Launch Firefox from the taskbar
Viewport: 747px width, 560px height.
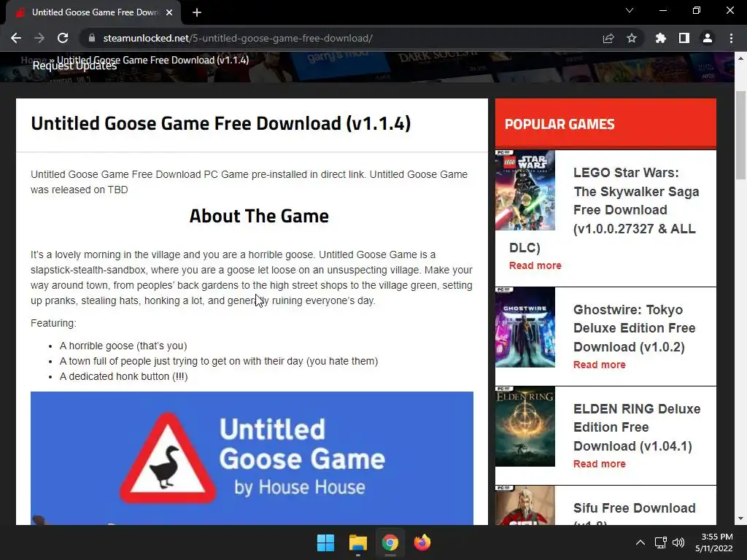point(422,542)
